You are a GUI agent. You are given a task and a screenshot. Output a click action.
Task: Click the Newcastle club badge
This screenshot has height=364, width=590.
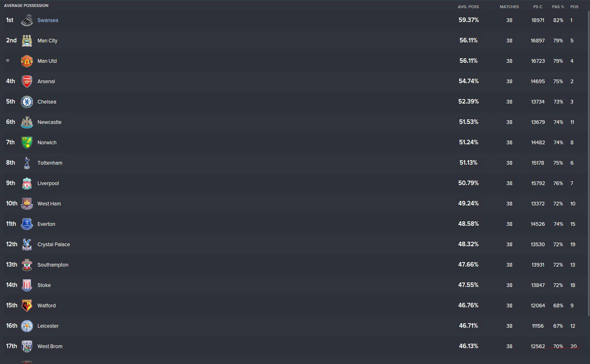[27, 122]
